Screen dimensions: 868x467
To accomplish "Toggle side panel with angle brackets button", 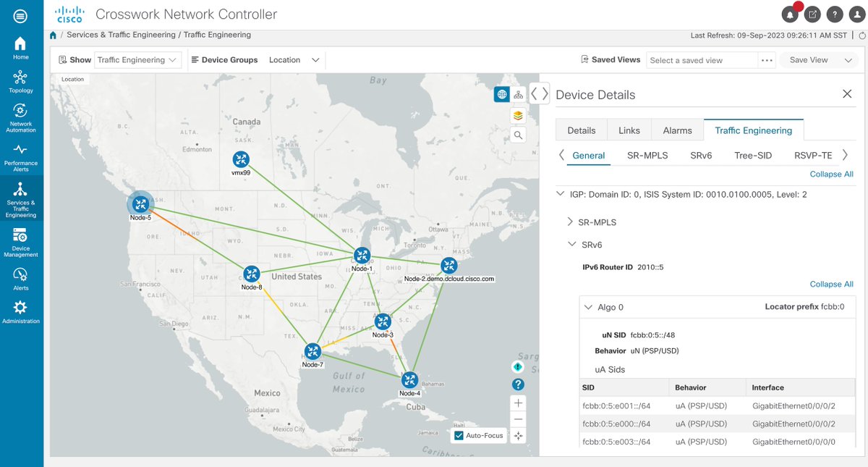I will click(x=540, y=93).
